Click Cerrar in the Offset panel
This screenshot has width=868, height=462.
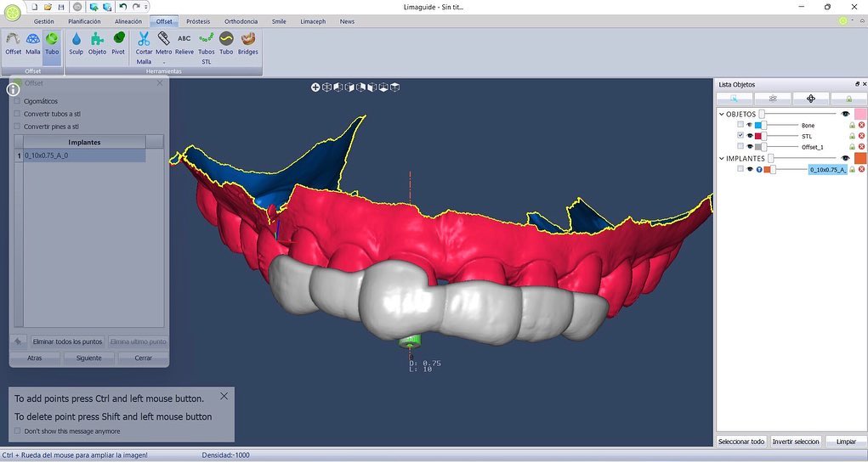pos(144,358)
